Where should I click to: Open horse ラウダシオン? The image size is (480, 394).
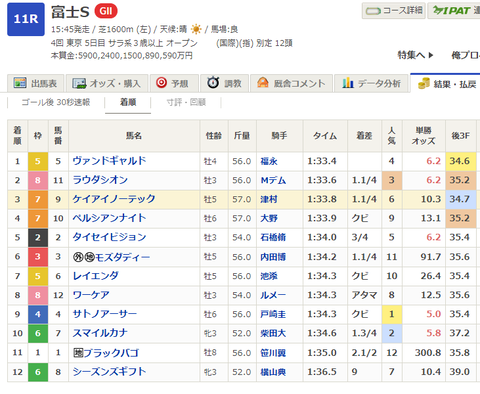click(100, 180)
